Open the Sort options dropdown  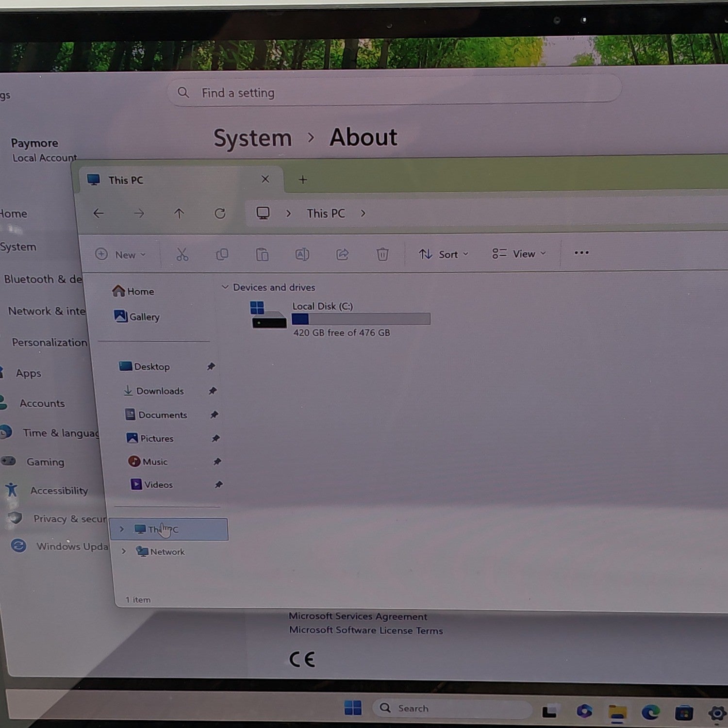pos(444,254)
